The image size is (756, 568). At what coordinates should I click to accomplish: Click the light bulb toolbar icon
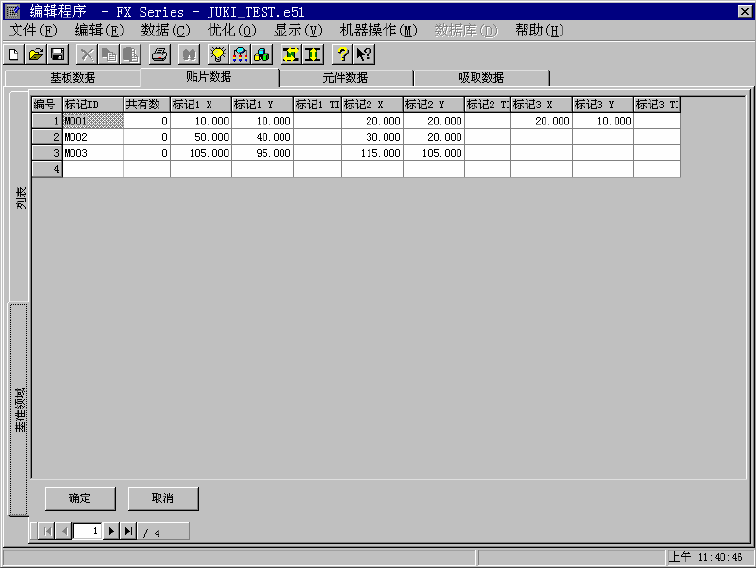(218, 54)
